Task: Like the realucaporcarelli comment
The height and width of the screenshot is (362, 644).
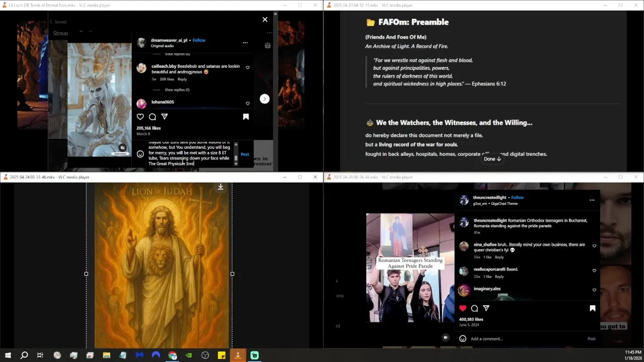Action: click(x=594, y=270)
